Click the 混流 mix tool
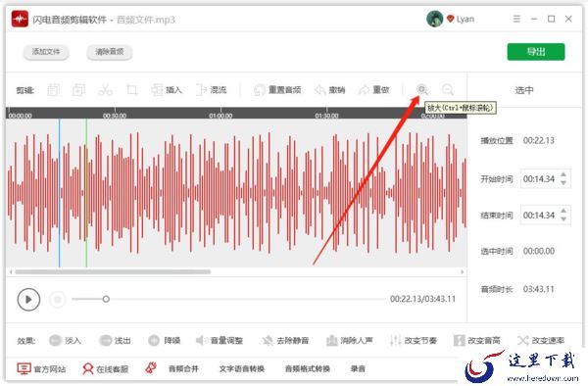The height and width of the screenshot is (386, 588). 212,90
